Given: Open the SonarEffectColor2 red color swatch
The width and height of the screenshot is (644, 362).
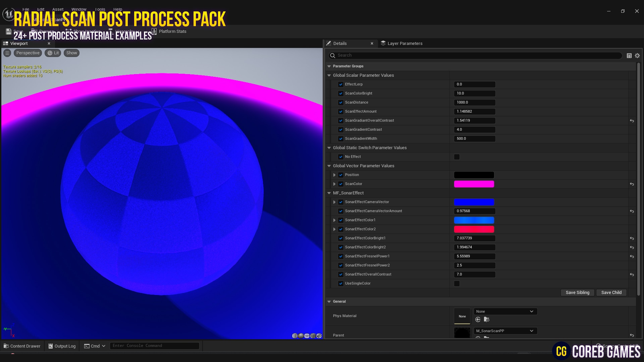Looking at the screenshot, I should pos(474,229).
